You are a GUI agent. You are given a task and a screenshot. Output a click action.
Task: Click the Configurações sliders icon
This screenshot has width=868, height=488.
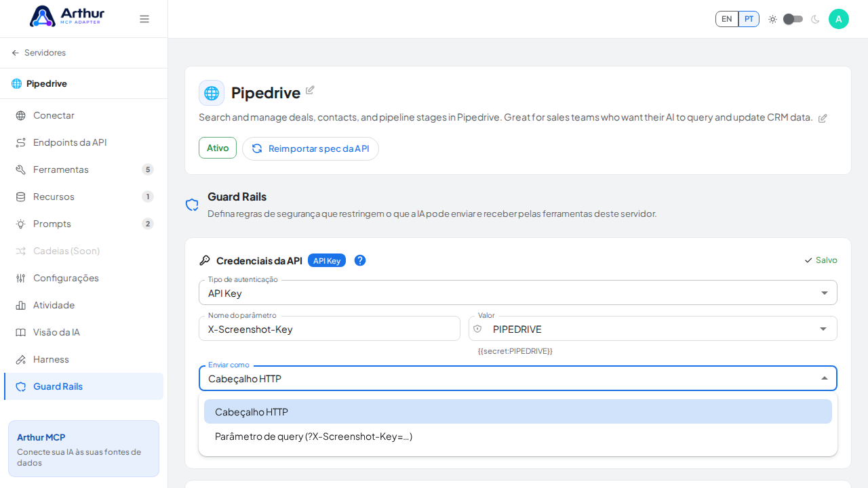point(21,278)
